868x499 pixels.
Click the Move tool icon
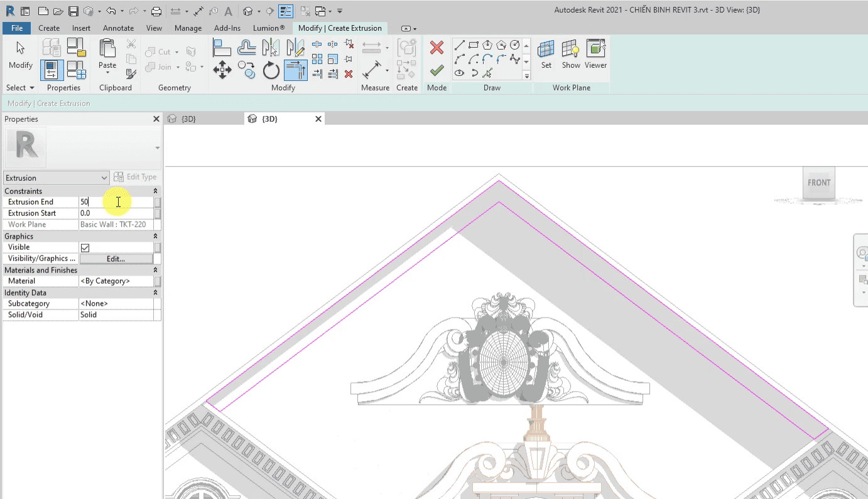222,70
